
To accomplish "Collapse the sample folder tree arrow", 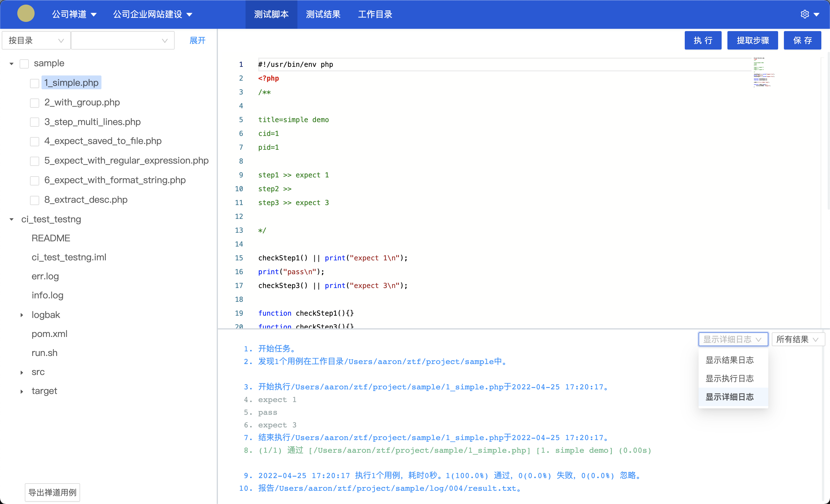I will pyautogui.click(x=12, y=64).
